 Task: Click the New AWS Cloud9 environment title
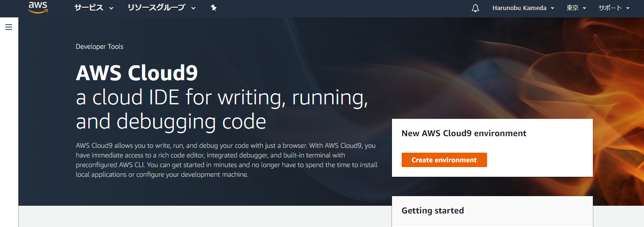[x=464, y=133]
